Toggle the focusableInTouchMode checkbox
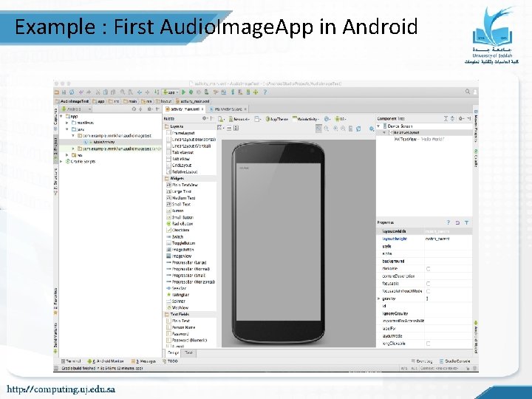532x399 pixels. [x=428, y=291]
